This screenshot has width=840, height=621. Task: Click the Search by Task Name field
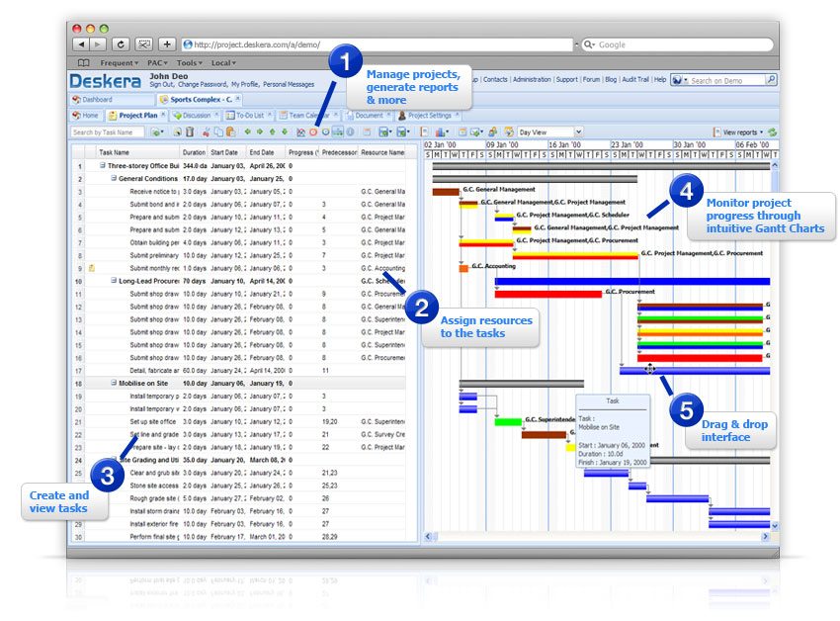[107, 132]
